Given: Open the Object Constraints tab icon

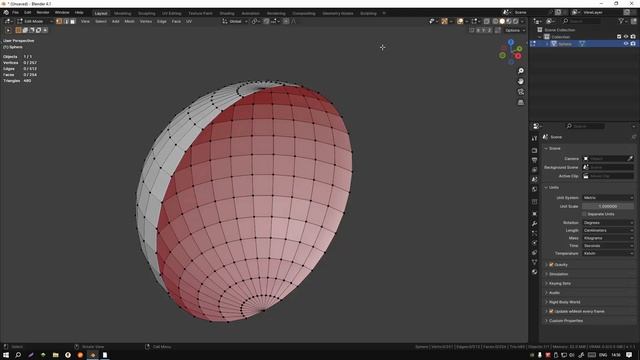Looking at the screenshot, I should point(534,253).
